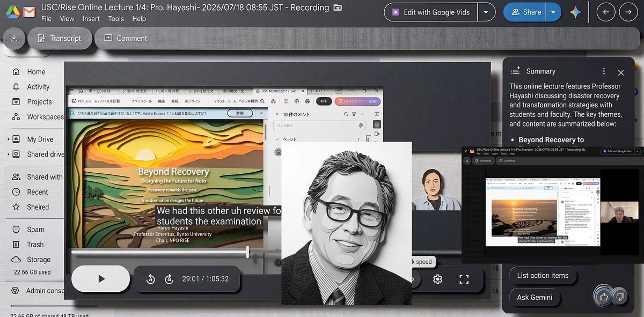Give thumbs down on the summary
The width and height of the screenshot is (644, 317).
click(620, 296)
